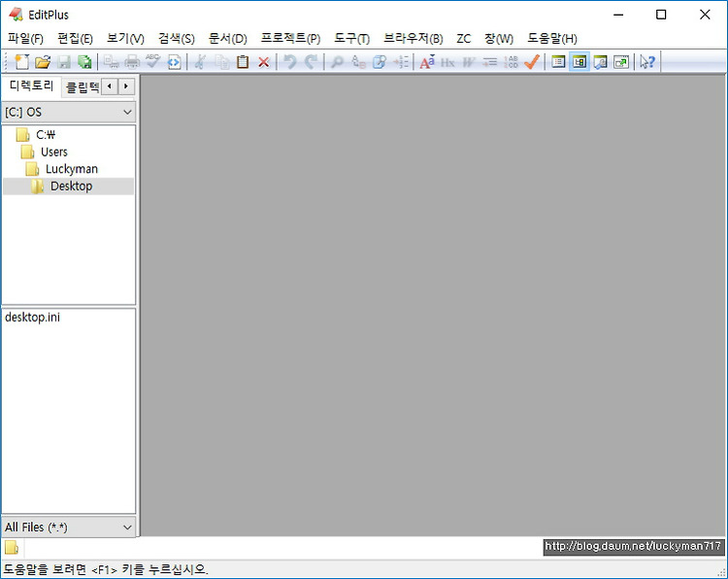The height and width of the screenshot is (579, 728).
Task: Toggle the output window icon
Action: click(600, 62)
